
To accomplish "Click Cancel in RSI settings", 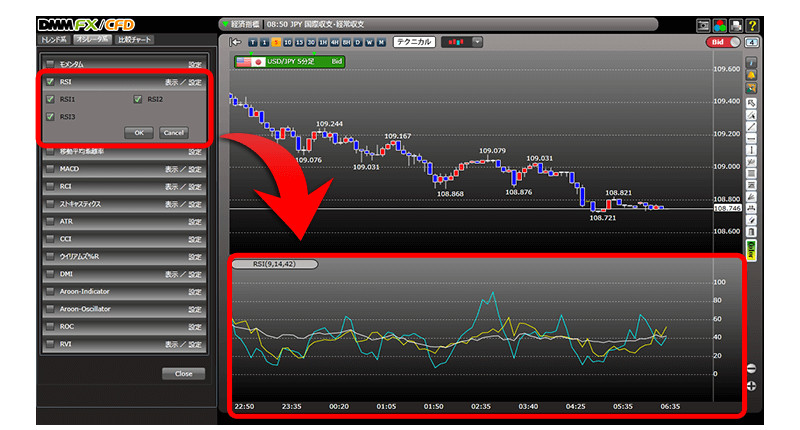I will [173, 133].
